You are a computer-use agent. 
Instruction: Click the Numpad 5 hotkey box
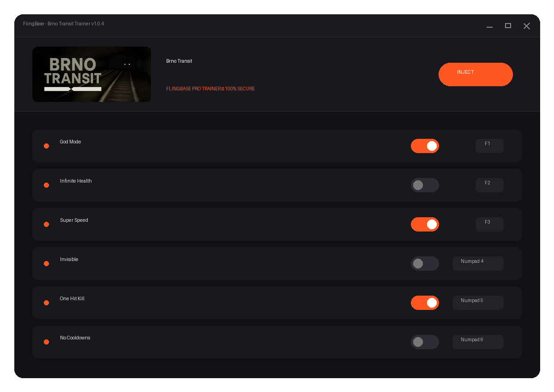478,303
